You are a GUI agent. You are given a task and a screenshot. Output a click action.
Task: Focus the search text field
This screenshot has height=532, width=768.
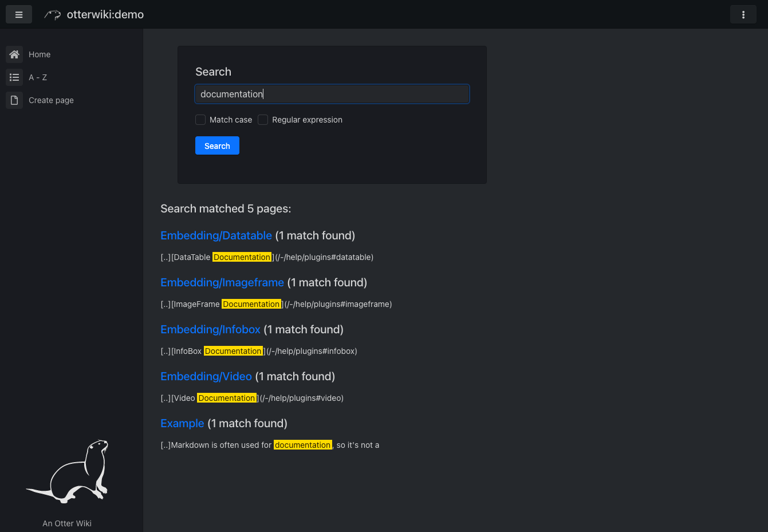[332, 94]
